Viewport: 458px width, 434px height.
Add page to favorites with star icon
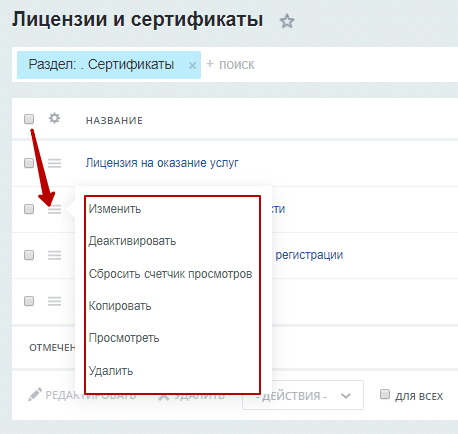coord(287,21)
